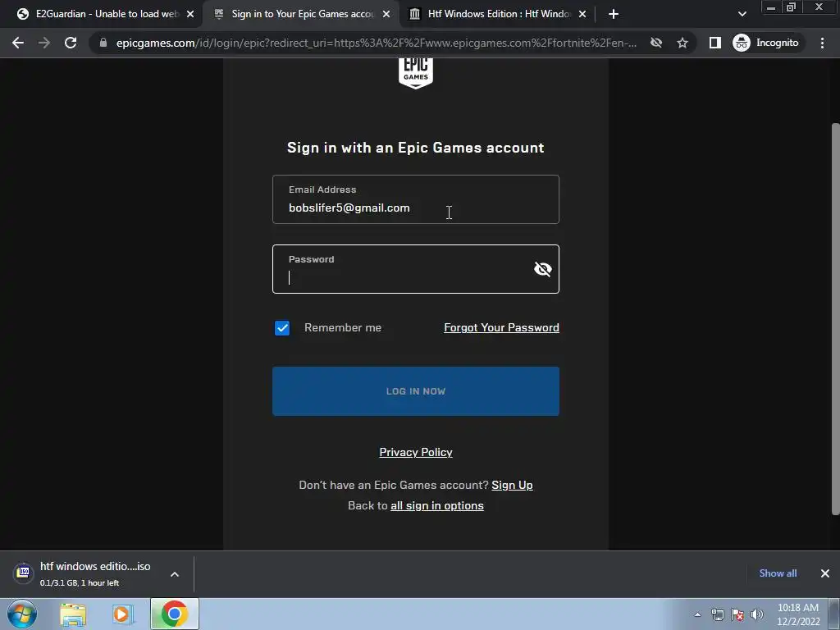Click the browser back arrow
Screen dimensions: 840x630
pyautogui.click(x=18, y=43)
